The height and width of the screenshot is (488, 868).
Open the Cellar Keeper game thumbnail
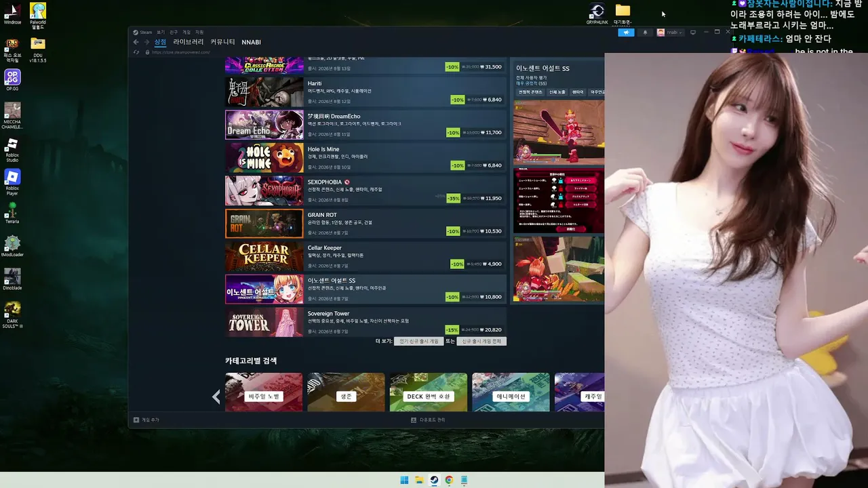coord(264,256)
